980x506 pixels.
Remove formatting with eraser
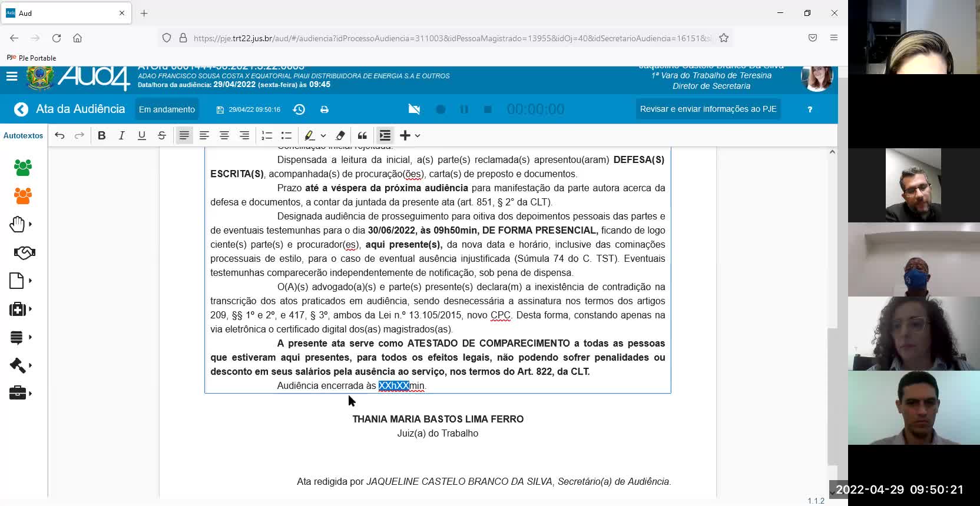point(340,135)
